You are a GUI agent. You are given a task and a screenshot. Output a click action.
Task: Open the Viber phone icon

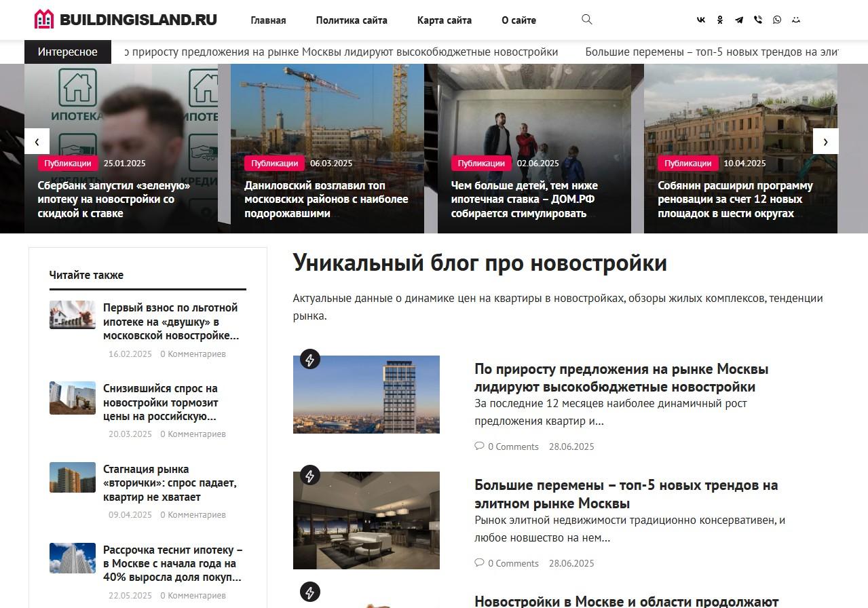(x=758, y=20)
